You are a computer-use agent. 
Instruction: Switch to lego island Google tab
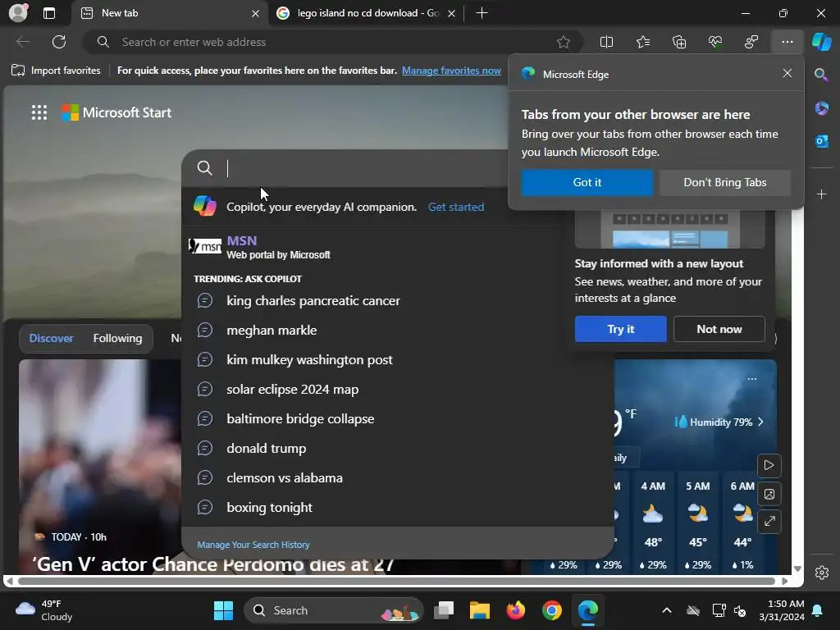pyautogui.click(x=367, y=13)
